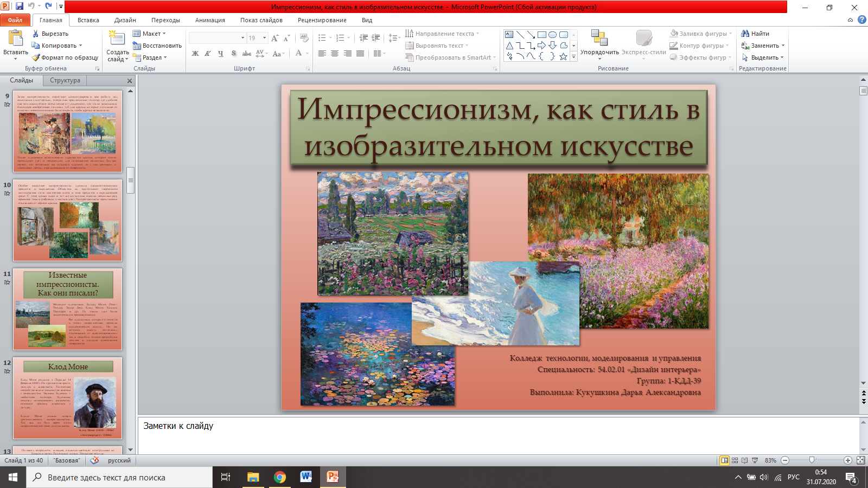Open the Change Case (Aa) dropdown
Image resolution: width=868 pixels, height=488 pixels.
coord(278,53)
